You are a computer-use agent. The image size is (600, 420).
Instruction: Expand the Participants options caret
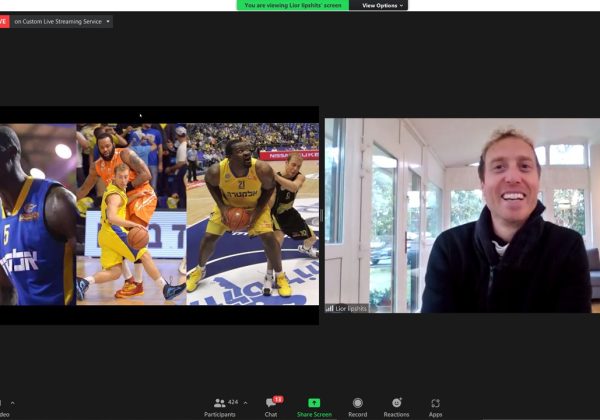(245, 403)
